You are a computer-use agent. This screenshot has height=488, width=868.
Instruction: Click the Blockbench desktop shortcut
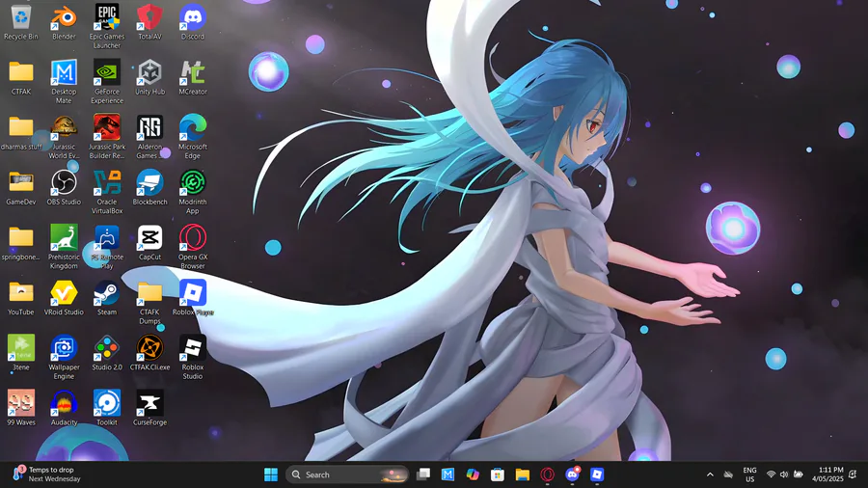[x=149, y=189]
